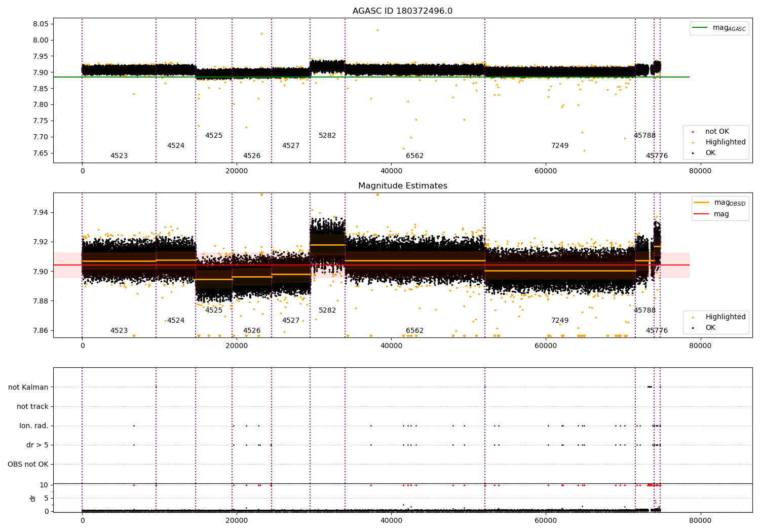Click OBSID label 4527 in the top plot
The width and height of the screenshot is (760, 532).
pos(291,146)
